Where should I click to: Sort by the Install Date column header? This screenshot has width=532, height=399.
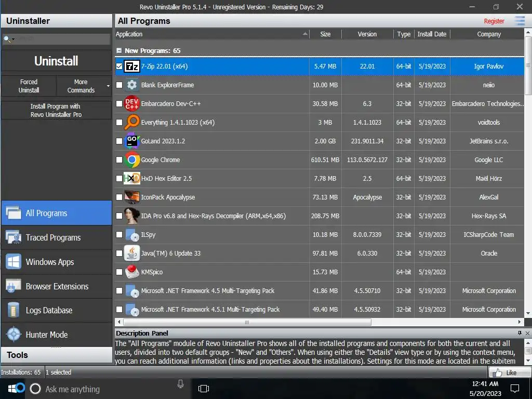pyautogui.click(x=432, y=34)
